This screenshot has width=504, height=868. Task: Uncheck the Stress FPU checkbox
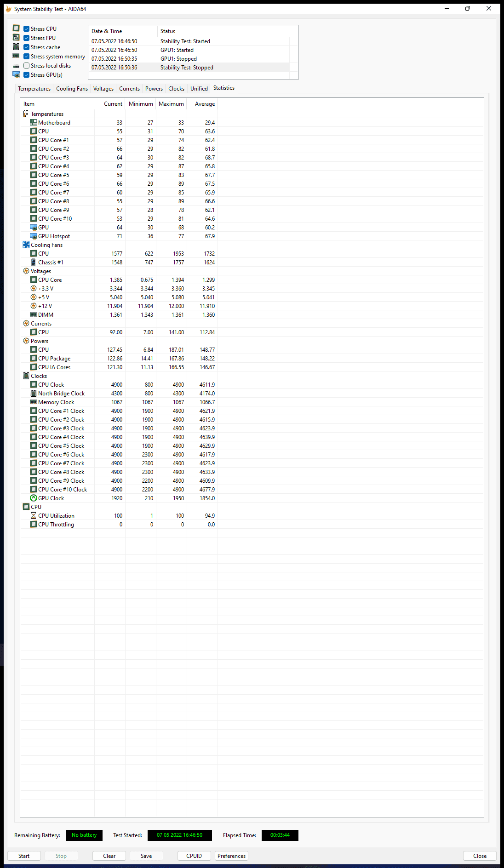click(27, 38)
